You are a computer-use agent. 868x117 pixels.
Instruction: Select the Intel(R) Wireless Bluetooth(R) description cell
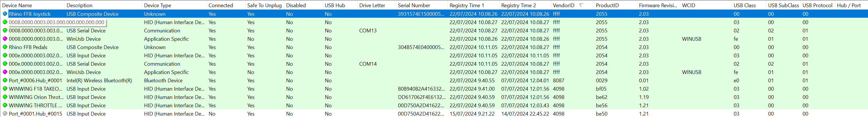pyautogui.click(x=99, y=81)
